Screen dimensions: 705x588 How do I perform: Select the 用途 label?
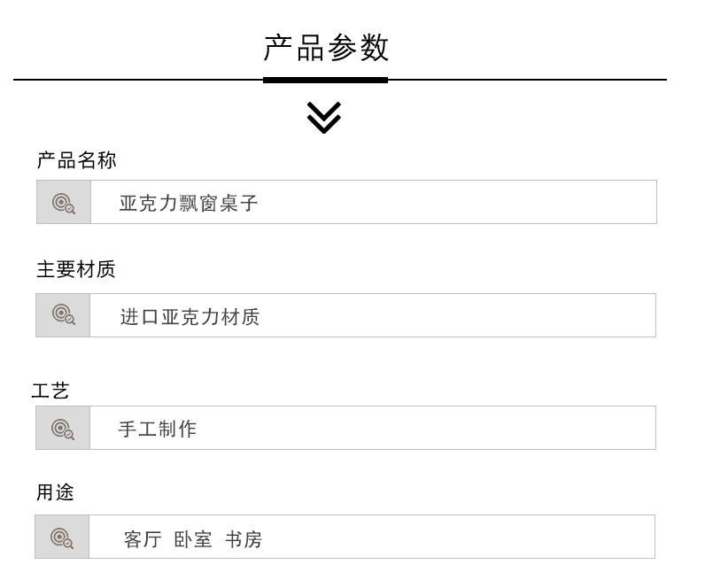[x=55, y=493]
